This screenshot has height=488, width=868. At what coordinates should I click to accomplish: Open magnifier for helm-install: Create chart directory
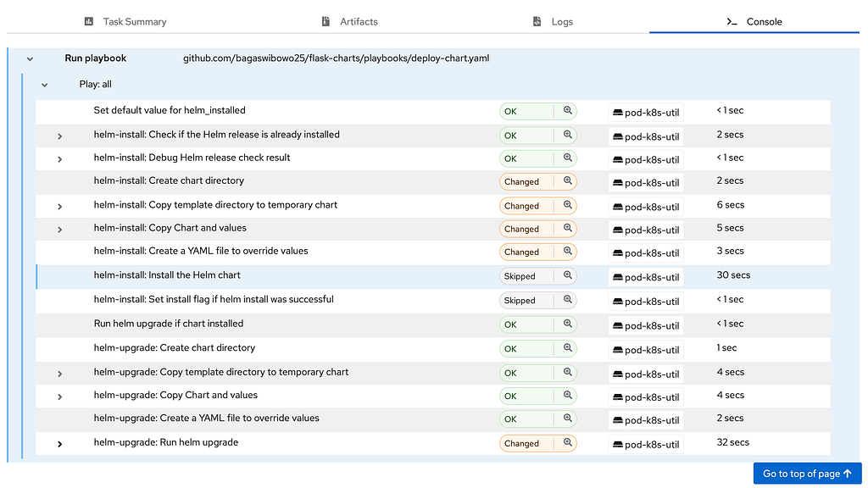point(567,181)
